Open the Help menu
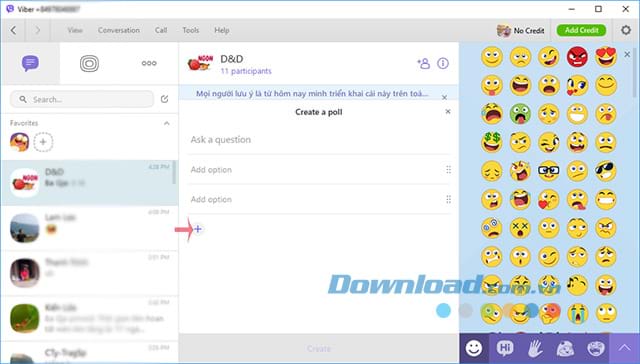Image resolution: width=640 pixels, height=364 pixels. (222, 30)
